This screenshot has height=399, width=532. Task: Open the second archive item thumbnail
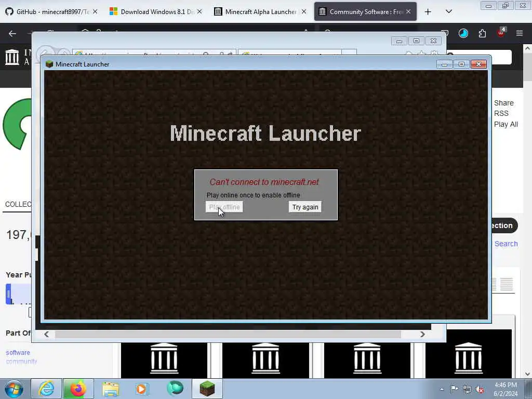pos(265,359)
